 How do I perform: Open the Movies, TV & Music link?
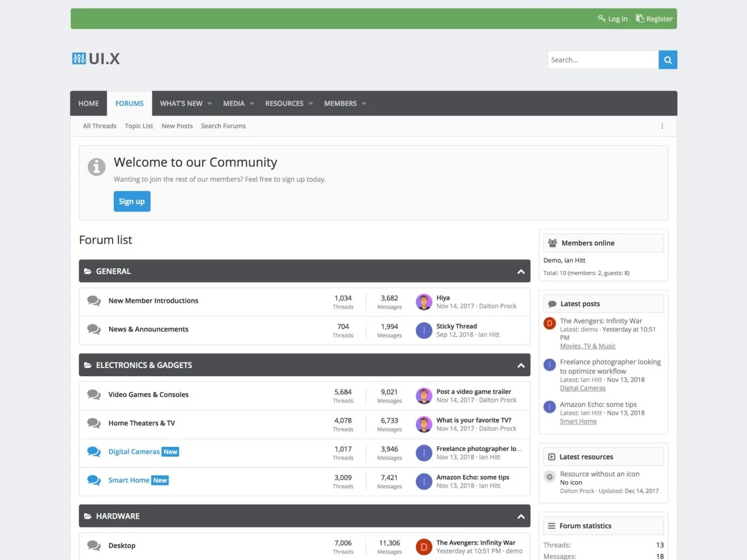pos(587,346)
